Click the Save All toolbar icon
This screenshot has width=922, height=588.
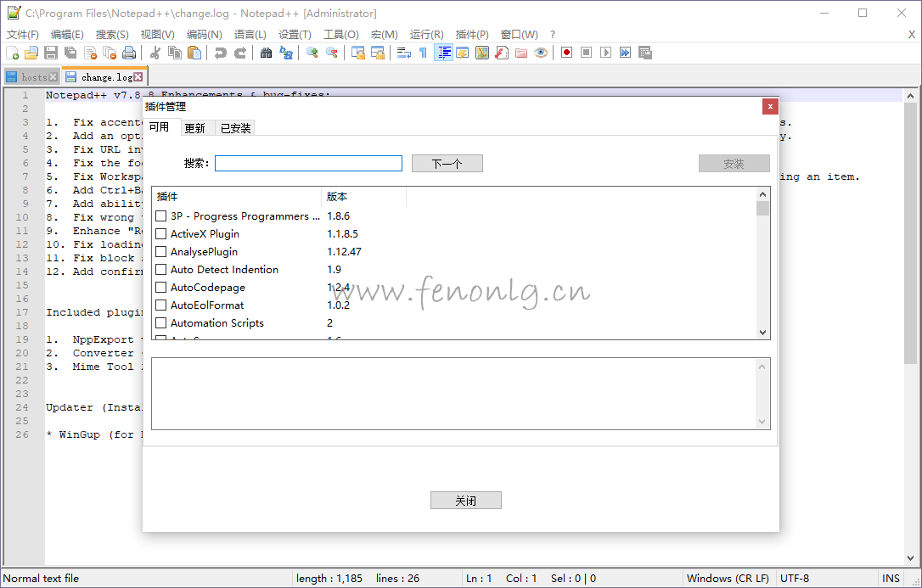tap(70, 53)
